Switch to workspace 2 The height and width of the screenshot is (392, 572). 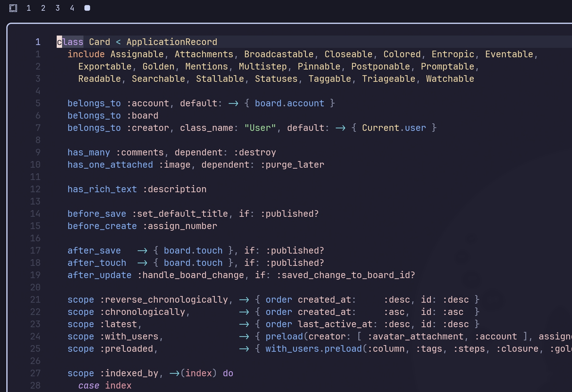coord(43,8)
